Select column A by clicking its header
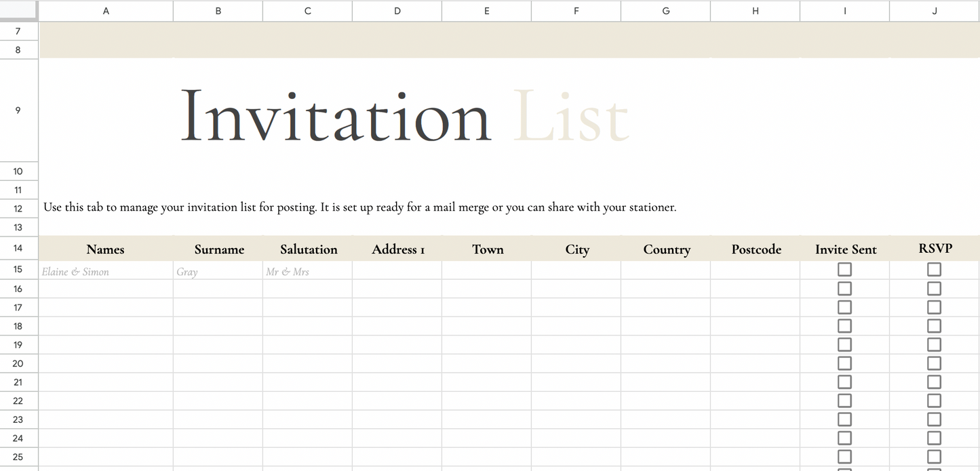The width and height of the screenshot is (980, 471). click(106, 10)
